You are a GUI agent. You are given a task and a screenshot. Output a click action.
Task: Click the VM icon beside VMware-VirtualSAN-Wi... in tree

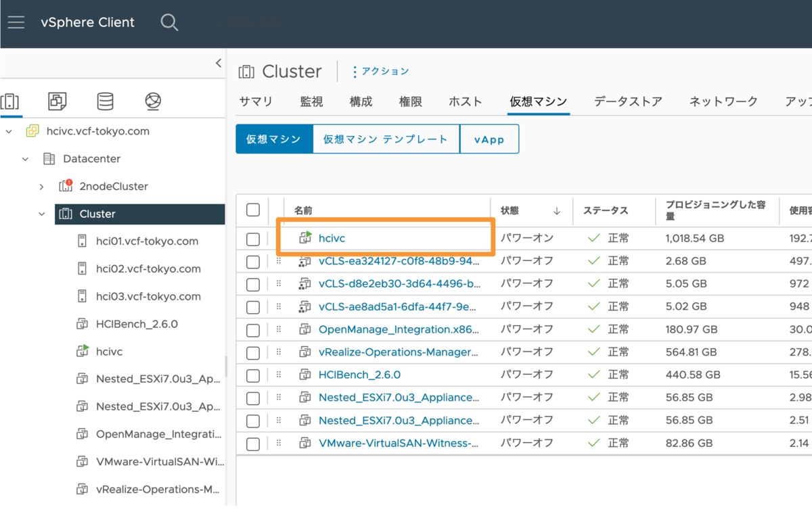[x=82, y=462]
